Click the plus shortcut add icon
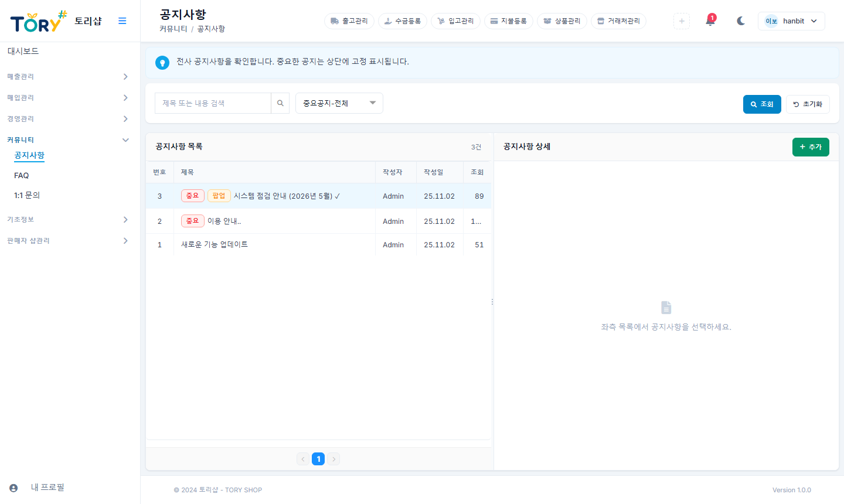Screen dimensions: 844x504 point(682,21)
